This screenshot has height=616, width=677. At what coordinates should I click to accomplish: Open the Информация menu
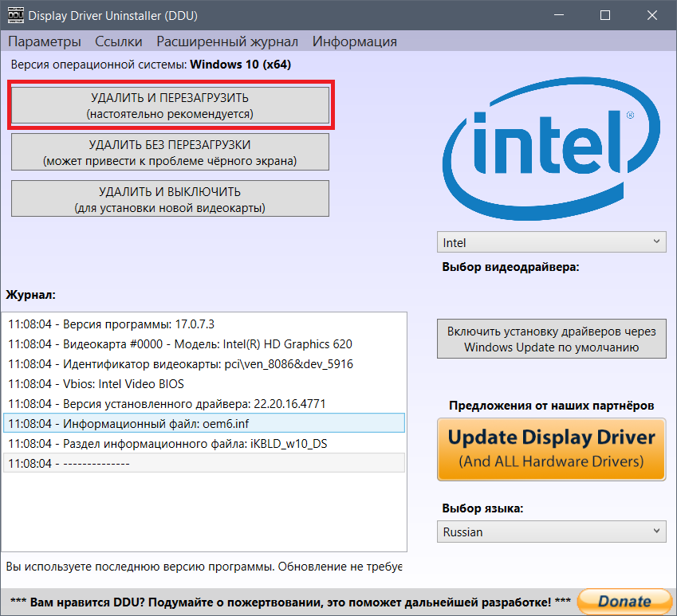point(354,41)
